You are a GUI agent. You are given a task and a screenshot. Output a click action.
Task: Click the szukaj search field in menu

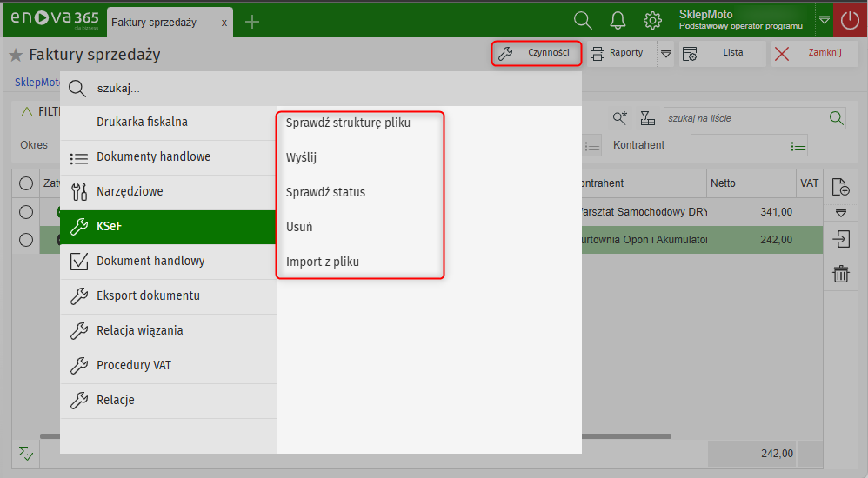[x=331, y=89]
